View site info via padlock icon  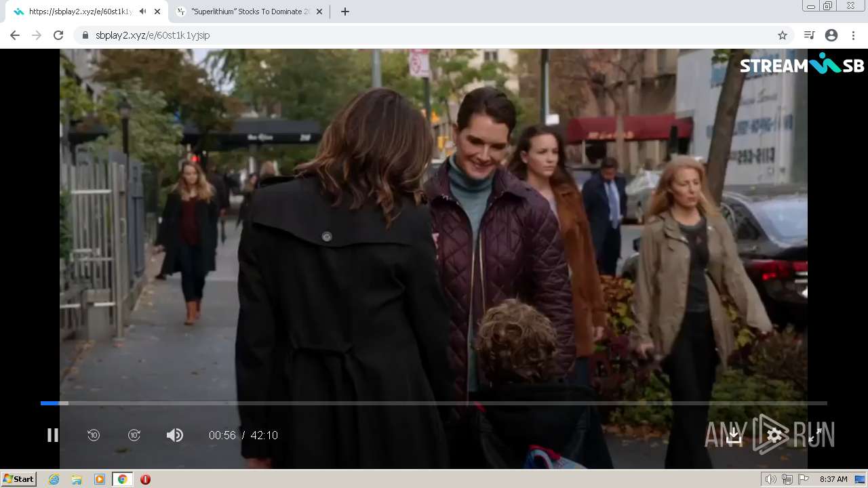click(85, 35)
